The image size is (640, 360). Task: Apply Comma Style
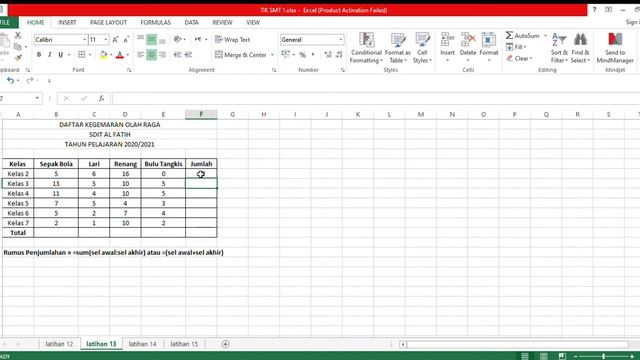(x=313, y=55)
